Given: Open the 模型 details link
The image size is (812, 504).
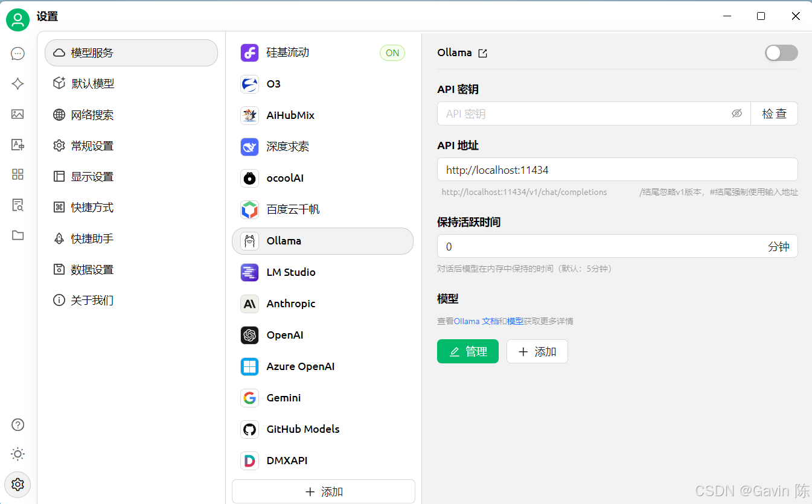Looking at the screenshot, I should (515, 321).
